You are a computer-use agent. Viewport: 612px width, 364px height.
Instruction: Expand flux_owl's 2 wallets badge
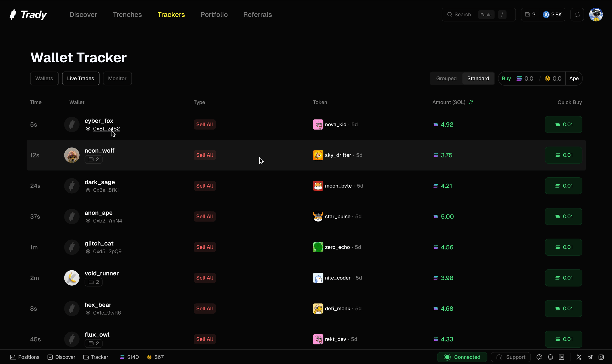click(x=93, y=343)
